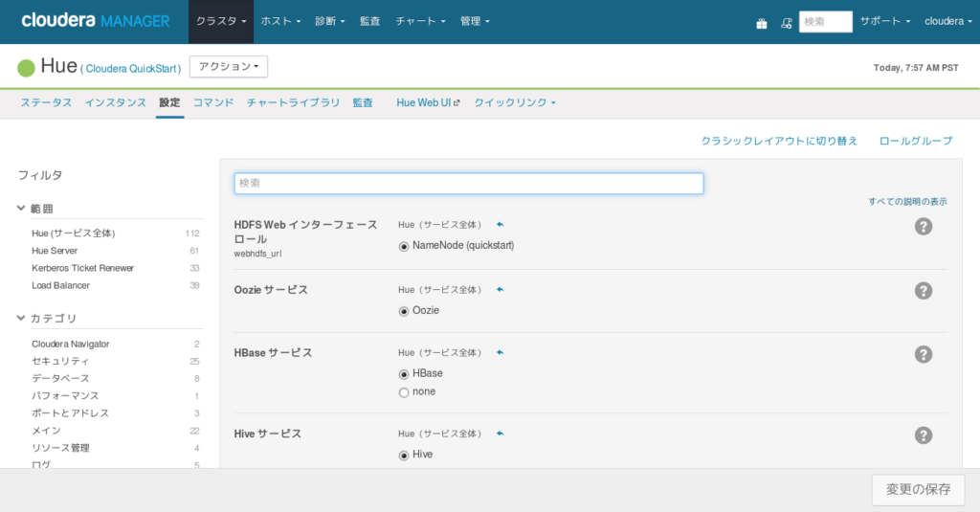980x512 pixels.
Task: Focus top bar 検索 field
Action: (826, 22)
